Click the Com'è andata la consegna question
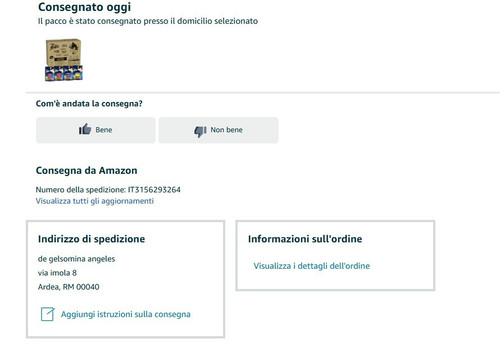This screenshot has height=360, width=500. pyautogui.click(x=89, y=104)
